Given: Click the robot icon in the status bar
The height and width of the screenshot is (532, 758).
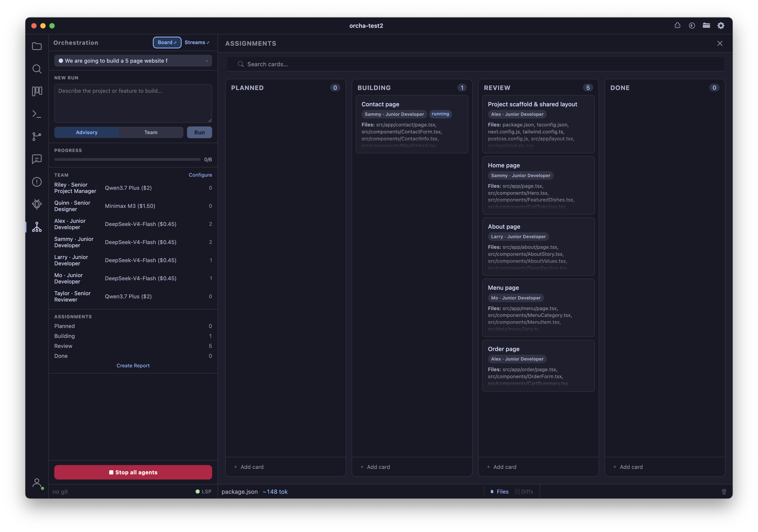Looking at the screenshot, I should [x=724, y=491].
